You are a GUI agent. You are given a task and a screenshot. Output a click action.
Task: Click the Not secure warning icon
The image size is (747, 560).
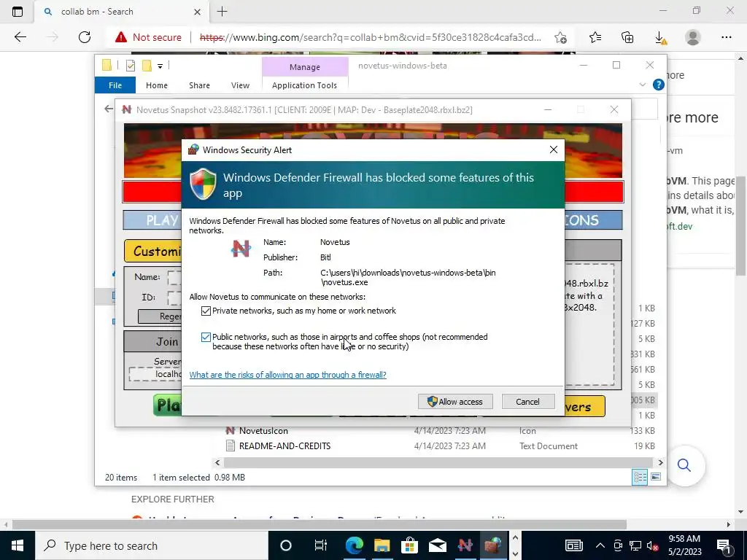click(x=120, y=37)
